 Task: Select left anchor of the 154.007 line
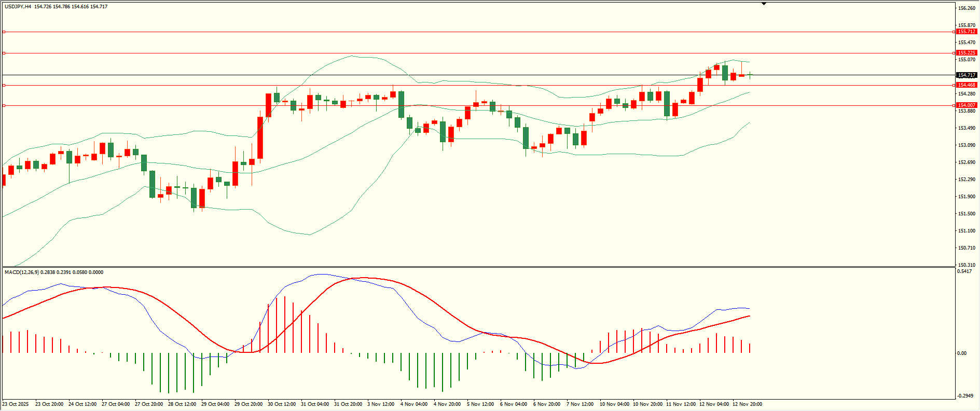click(x=4, y=105)
